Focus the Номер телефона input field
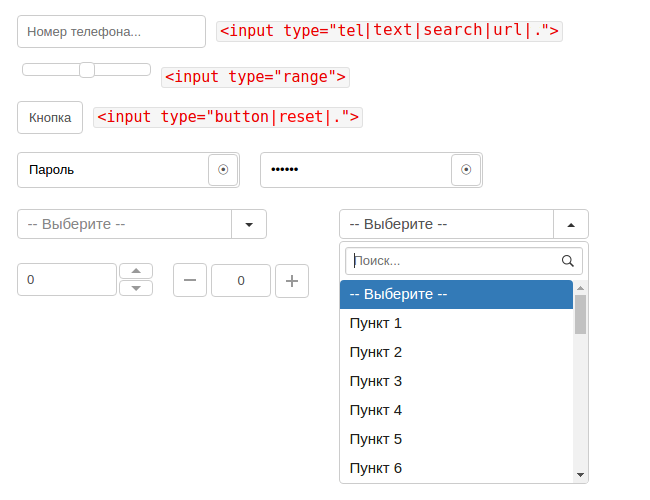Image resolution: width=650 pixels, height=500 pixels. (112, 32)
